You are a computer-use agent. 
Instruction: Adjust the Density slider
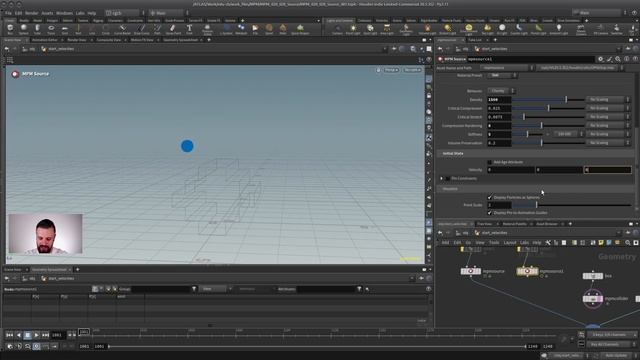point(548,100)
